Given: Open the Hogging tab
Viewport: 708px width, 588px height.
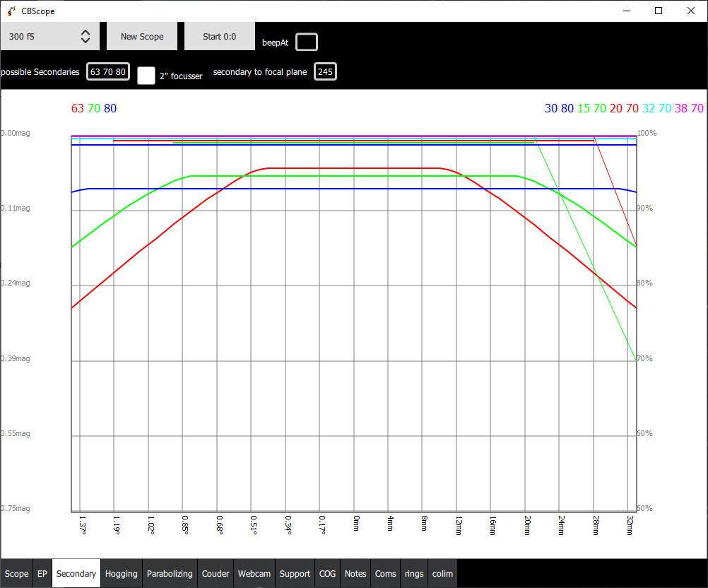Looking at the screenshot, I should point(122,574).
